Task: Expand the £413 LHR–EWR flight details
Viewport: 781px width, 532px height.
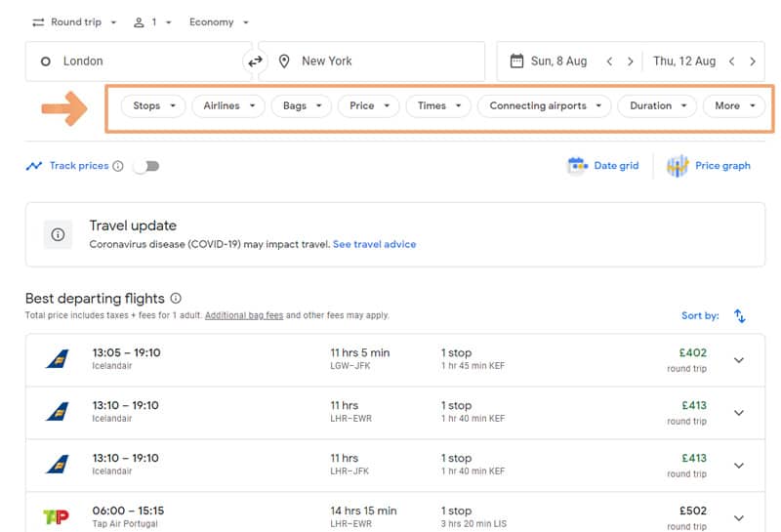Action: click(x=739, y=413)
